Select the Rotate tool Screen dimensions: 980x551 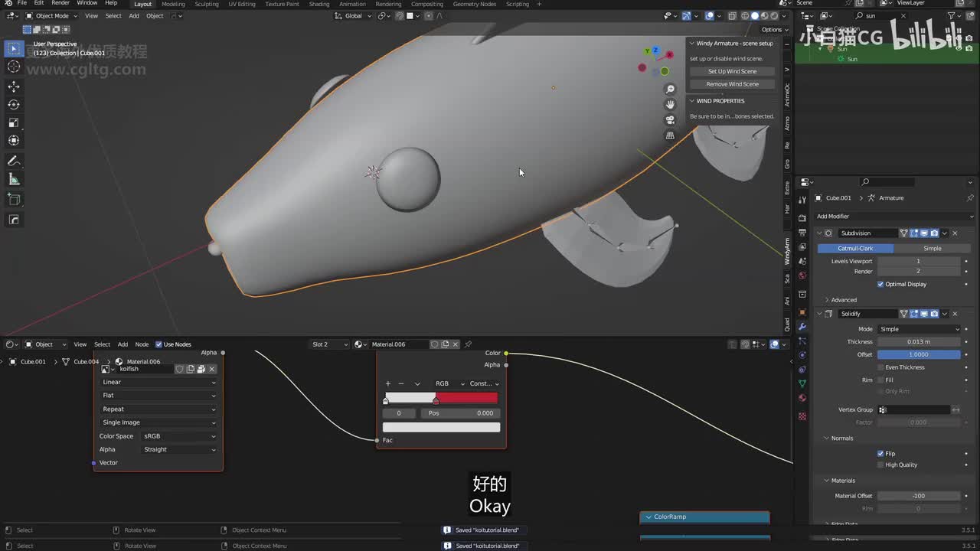pyautogui.click(x=14, y=105)
